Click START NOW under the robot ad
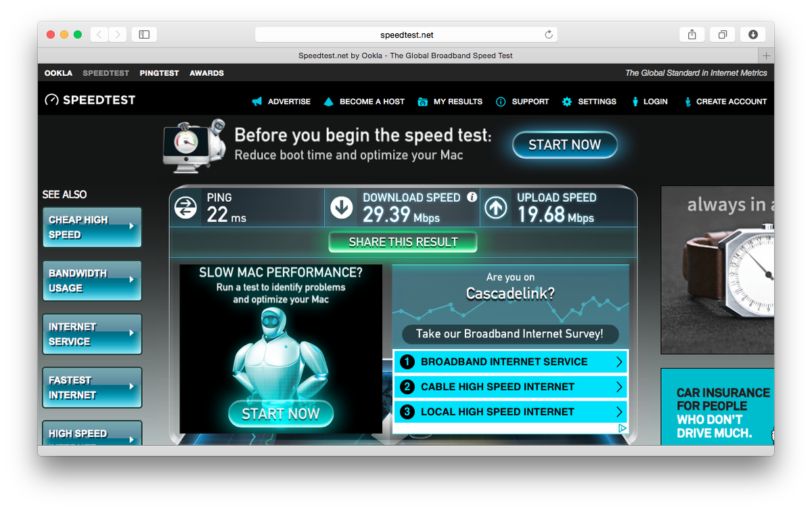812x510 pixels. click(281, 414)
